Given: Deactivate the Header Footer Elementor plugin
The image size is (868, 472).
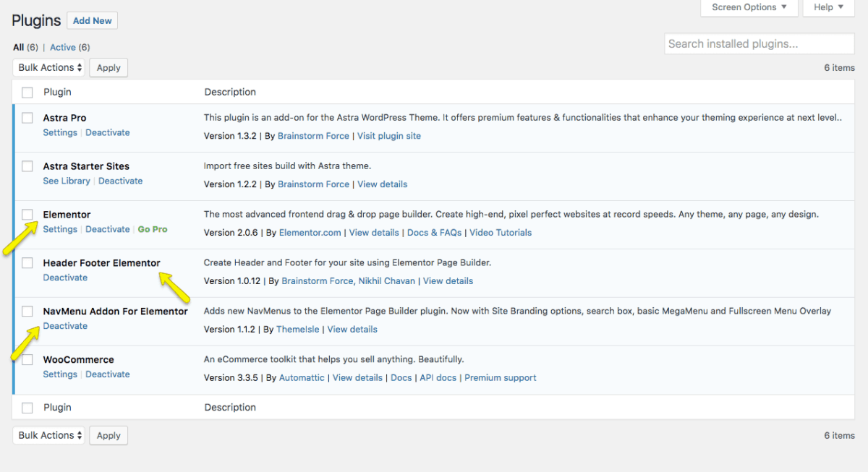Looking at the screenshot, I should pos(65,278).
